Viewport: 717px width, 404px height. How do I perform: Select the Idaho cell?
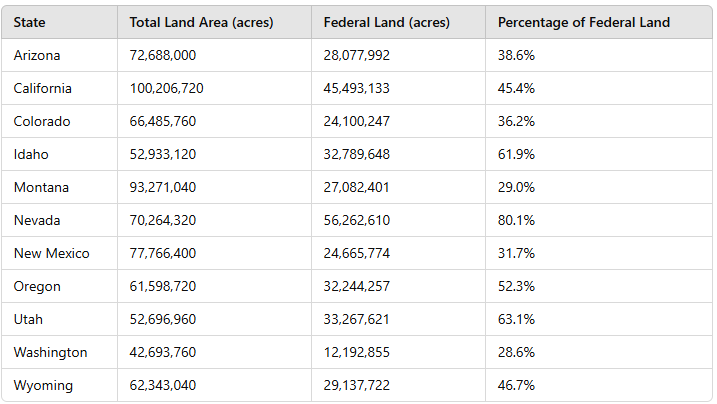point(31,154)
